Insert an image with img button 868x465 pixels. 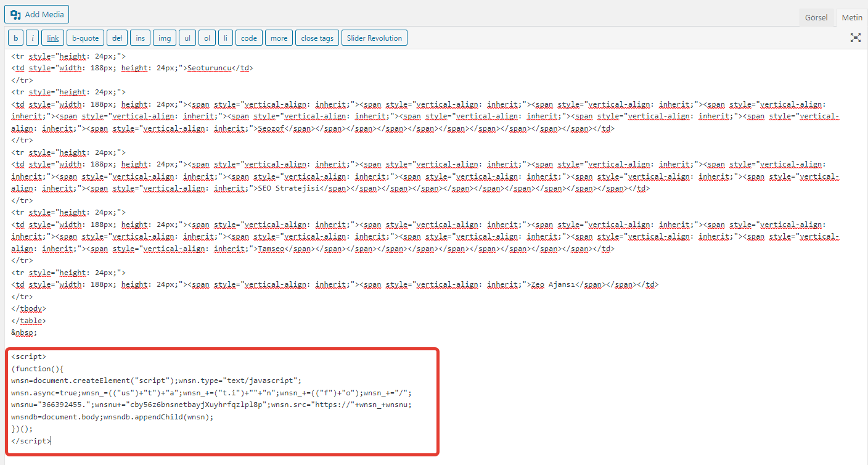165,38
